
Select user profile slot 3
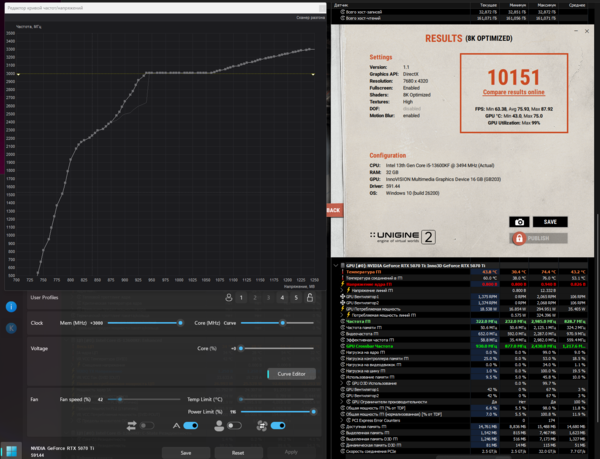[269, 297]
